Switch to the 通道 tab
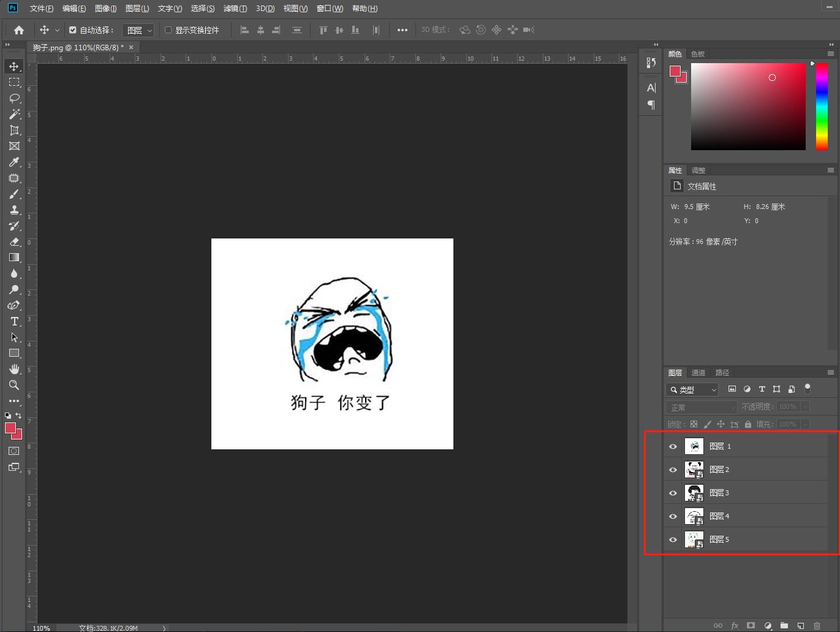The height and width of the screenshot is (632, 840). [698, 373]
